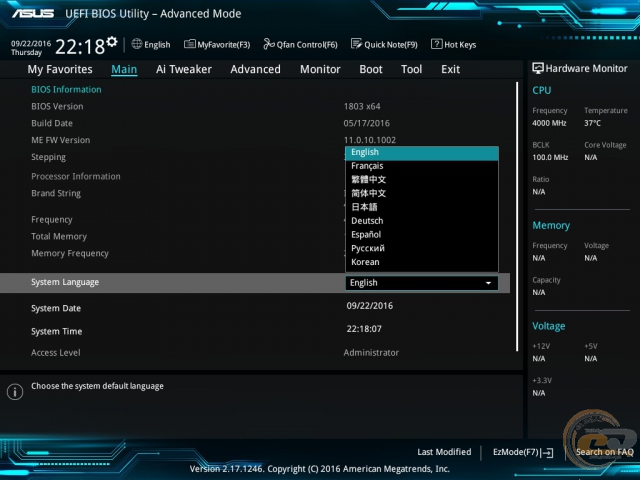Viewport: 640px width, 480px height.
Task: Select the Main tab
Action: click(124, 69)
